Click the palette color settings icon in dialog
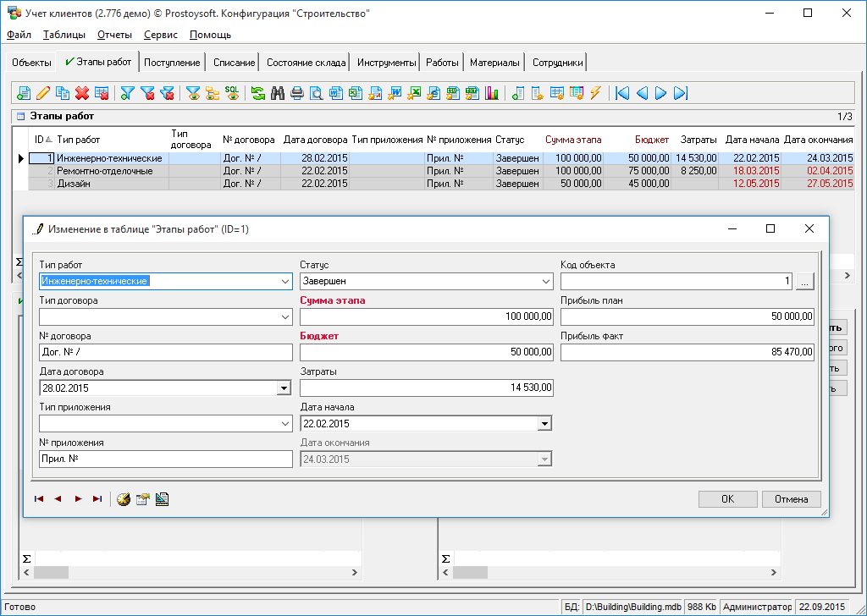 [124, 499]
